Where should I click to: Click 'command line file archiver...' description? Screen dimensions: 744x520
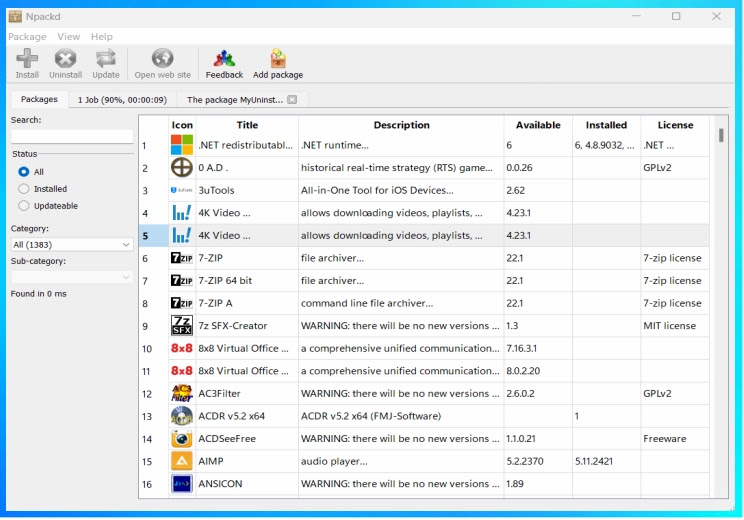click(367, 303)
